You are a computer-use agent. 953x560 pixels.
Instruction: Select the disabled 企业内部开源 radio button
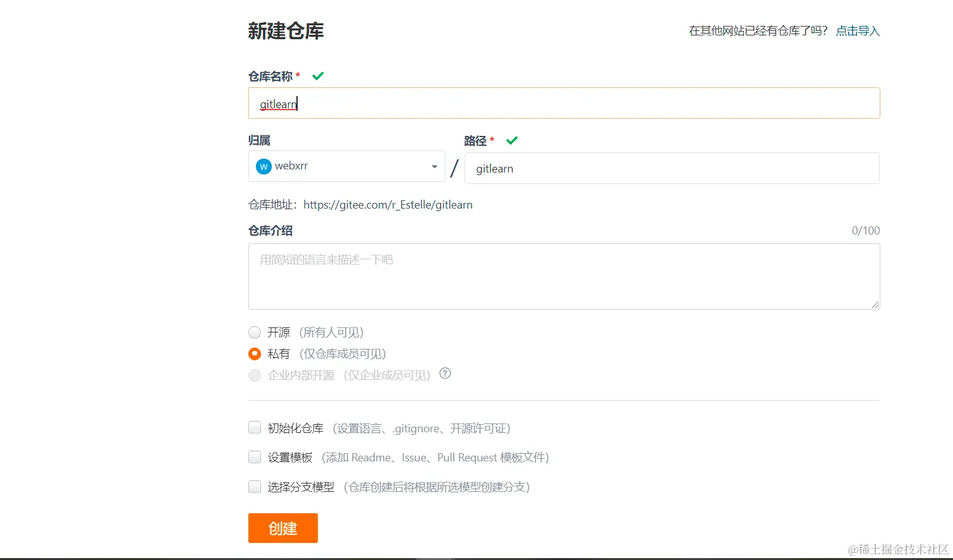pyautogui.click(x=255, y=375)
